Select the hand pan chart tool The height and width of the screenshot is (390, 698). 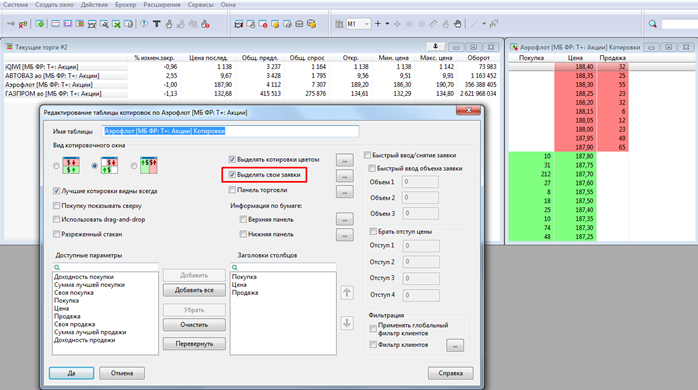pyautogui.click(x=458, y=24)
